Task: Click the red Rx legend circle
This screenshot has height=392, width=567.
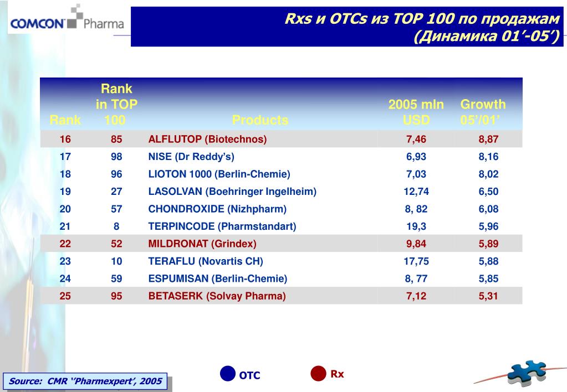Action: coord(319,373)
